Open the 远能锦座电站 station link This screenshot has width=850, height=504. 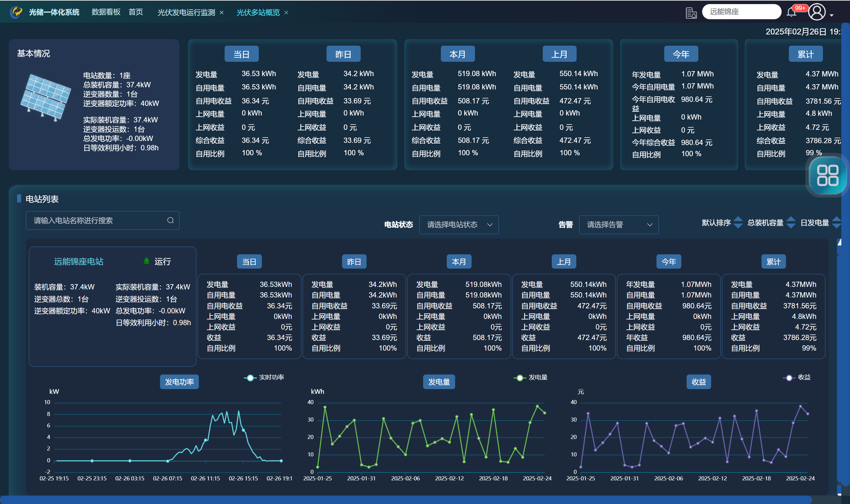(x=79, y=261)
